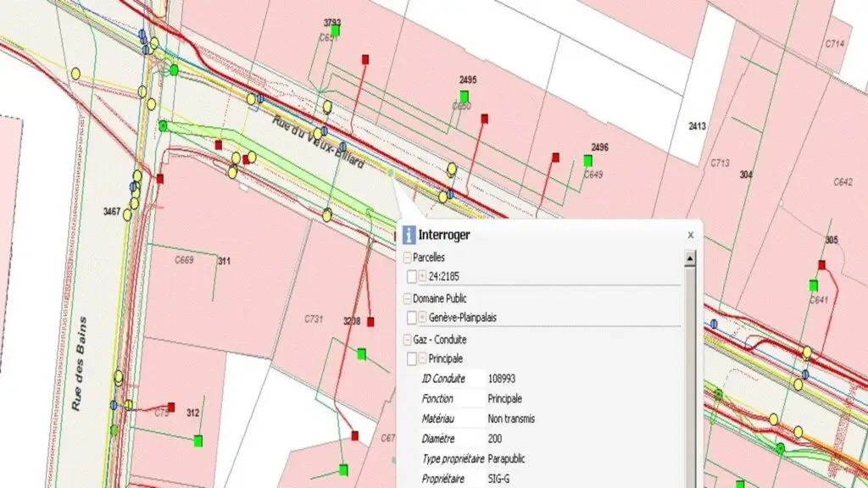Click the green circle at the green strip's start
The image size is (868, 488).
point(163,126)
